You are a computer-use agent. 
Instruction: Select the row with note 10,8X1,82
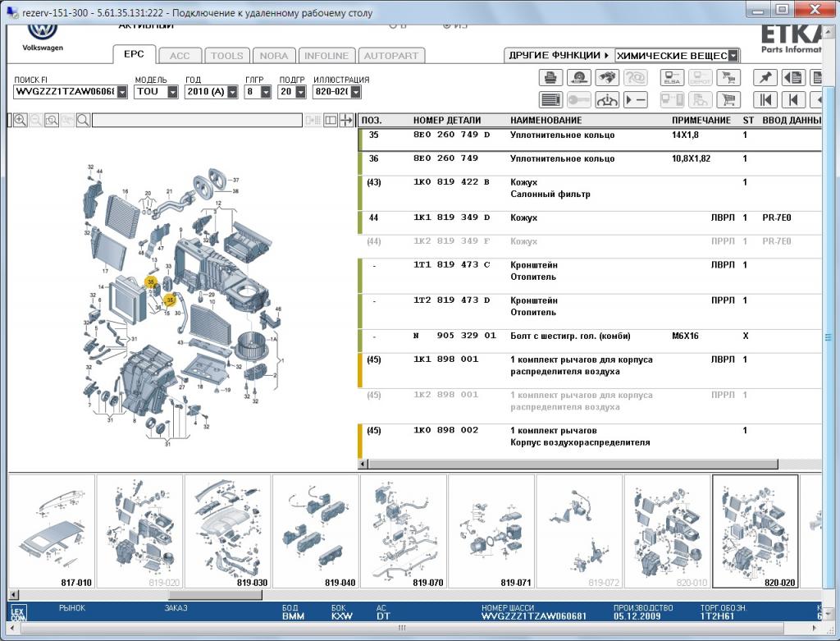coord(590,163)
